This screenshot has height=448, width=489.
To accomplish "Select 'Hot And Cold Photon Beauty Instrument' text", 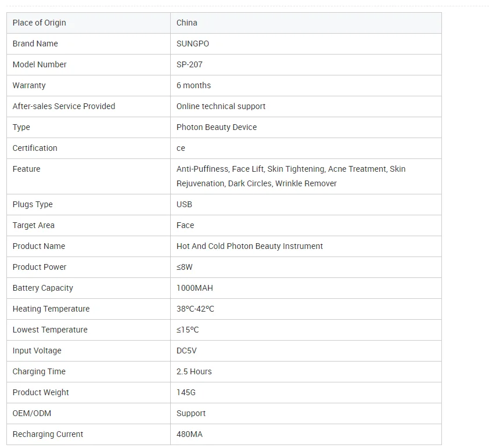I will [249, 246].
